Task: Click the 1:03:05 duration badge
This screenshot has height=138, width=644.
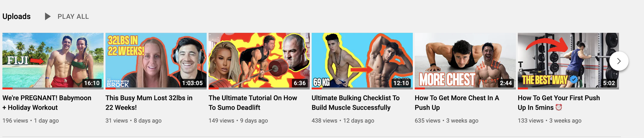Action: 192,83
